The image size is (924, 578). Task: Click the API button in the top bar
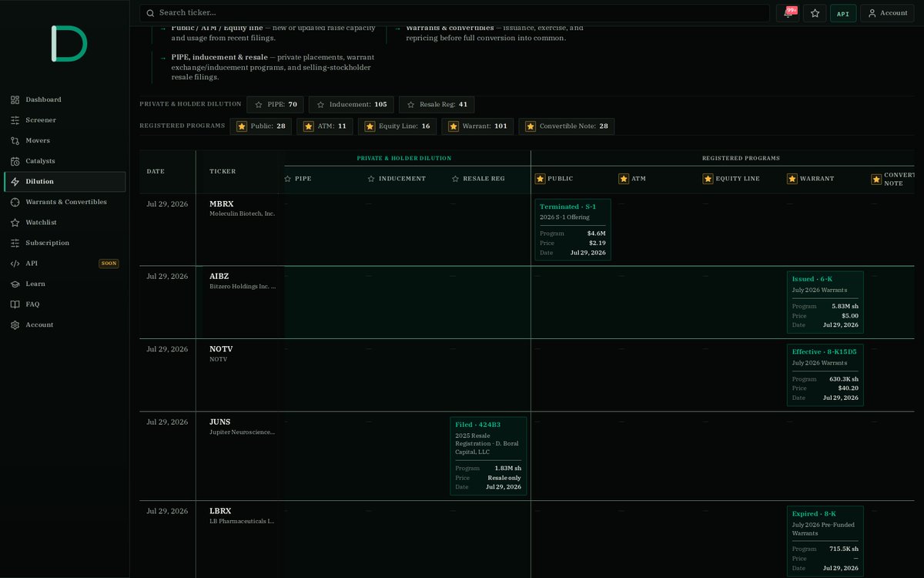point(843,13)
